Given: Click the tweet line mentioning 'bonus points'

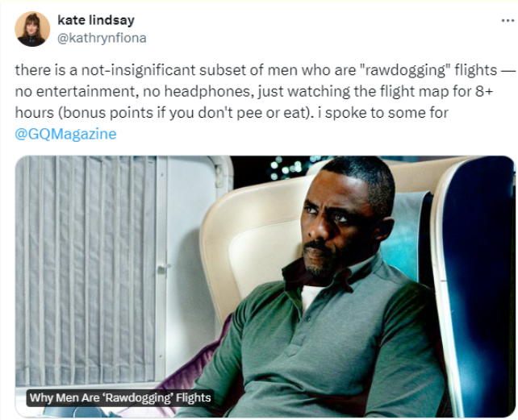Looking at the screenshot, I should pyautogui.click(x=232, y=113).
